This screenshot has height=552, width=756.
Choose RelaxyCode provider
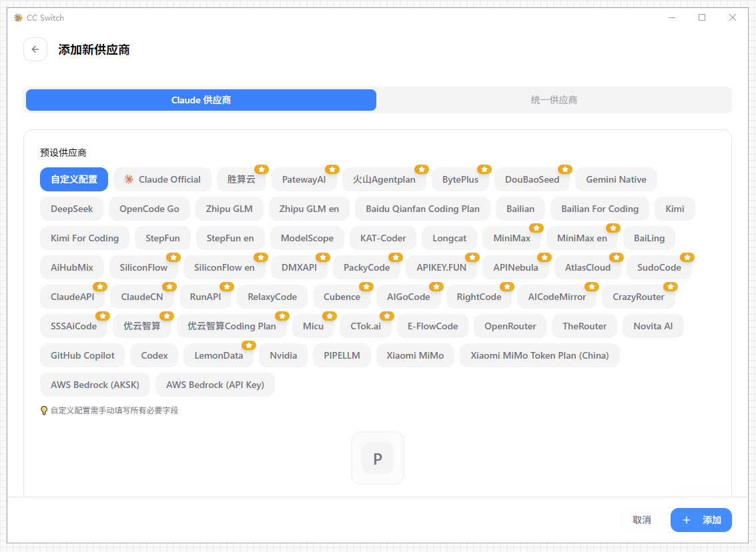click(x=272, y=297)
